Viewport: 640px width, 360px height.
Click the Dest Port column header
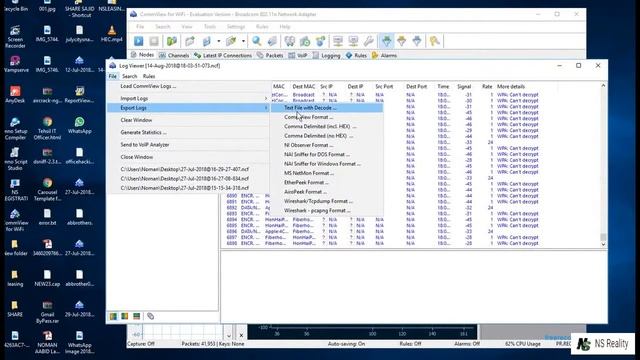click(416, 87)
